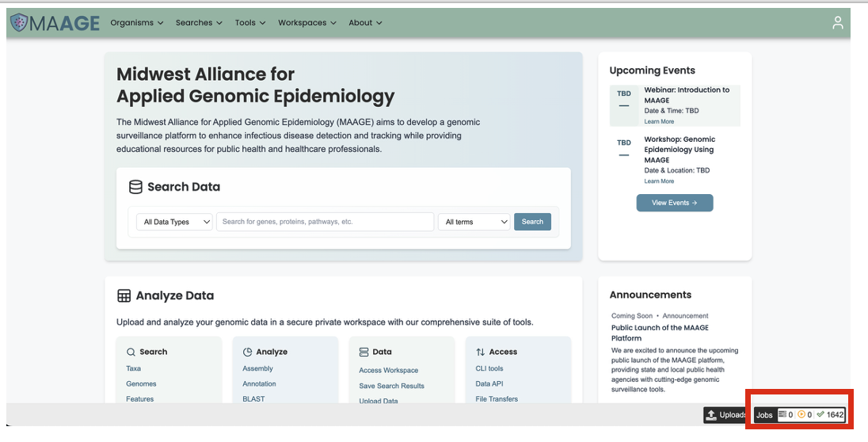Open the File Transfers link
The height and width of the screenshot is (442, 868).
[x=497, y=398]
